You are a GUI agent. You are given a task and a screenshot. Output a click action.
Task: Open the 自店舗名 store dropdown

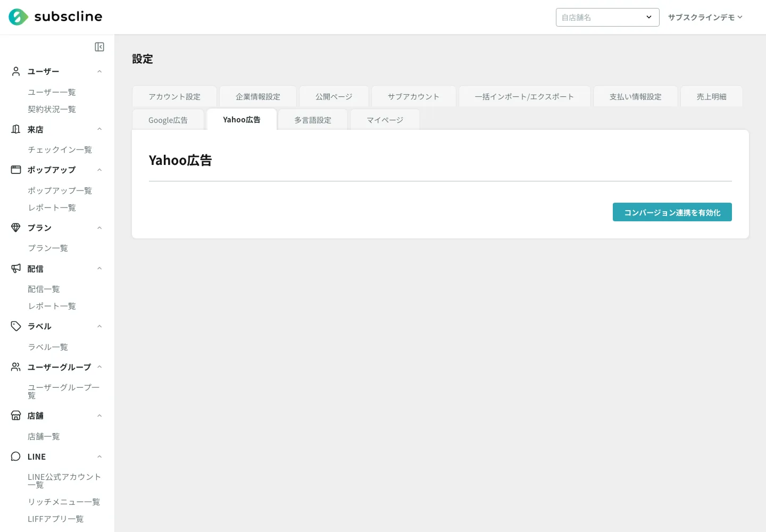coord(607,17)
